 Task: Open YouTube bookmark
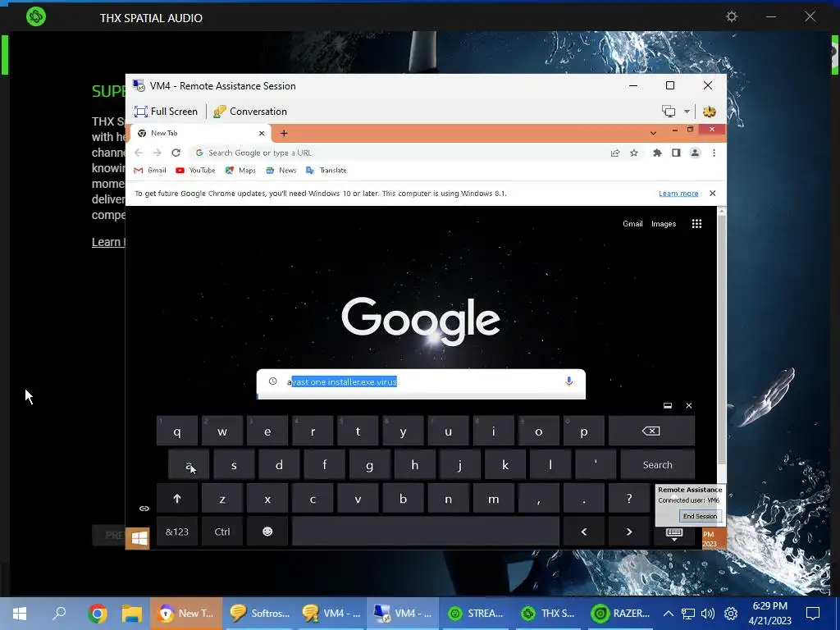click(x=195, y=171)
